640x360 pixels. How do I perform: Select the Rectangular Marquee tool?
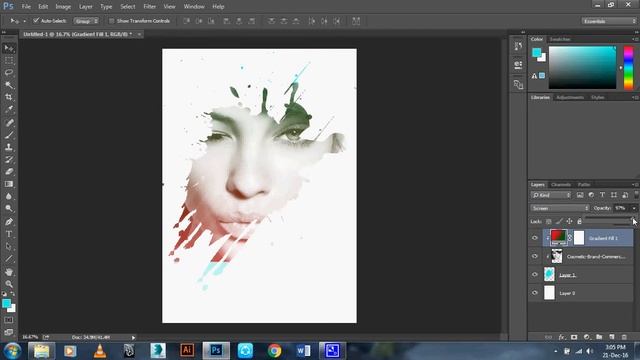(9, 60)
